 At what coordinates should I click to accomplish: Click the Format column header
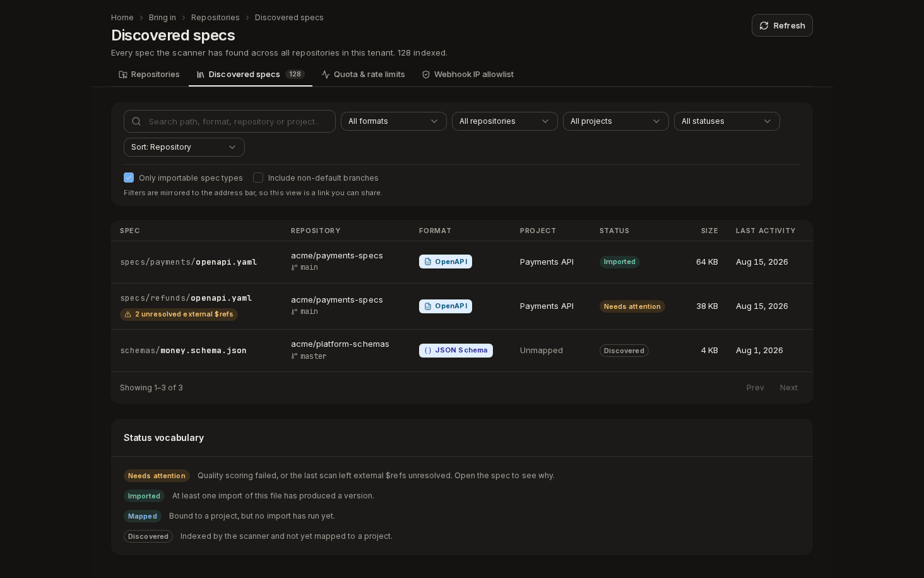(435, 231)
